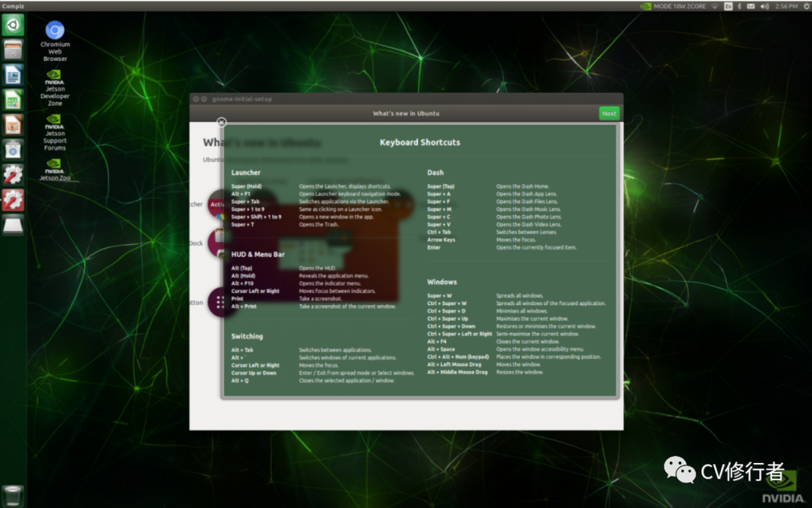This screenshot has height=508, width=812.
Task: Open NVIDIA power mode indicator in top bar
Action: pyautogui.click(x=645, y=6)
